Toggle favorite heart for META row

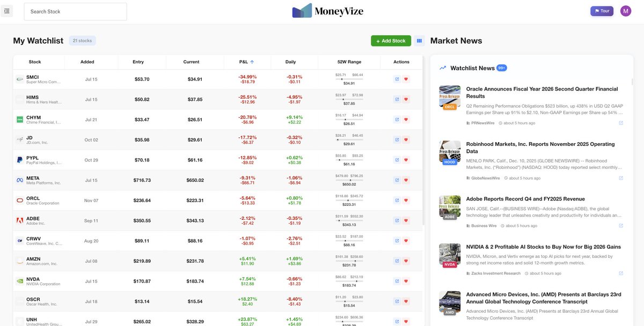coord(406,180)
